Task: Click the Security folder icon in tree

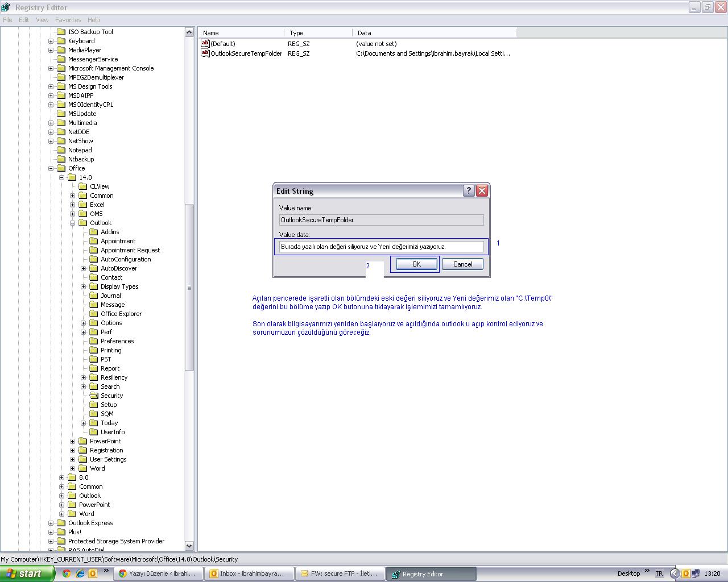Action: pos(94,396)
